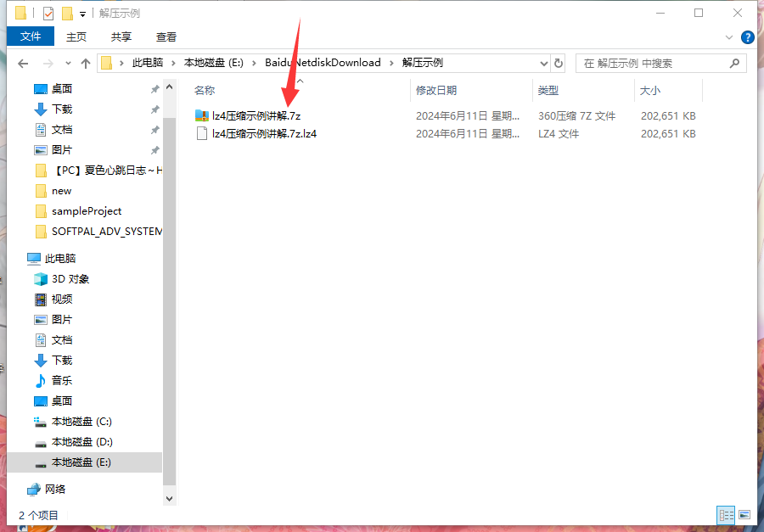Click the Up directory arrow icon
This screenshot has width=764, height=532.
[x=86, y=64]
